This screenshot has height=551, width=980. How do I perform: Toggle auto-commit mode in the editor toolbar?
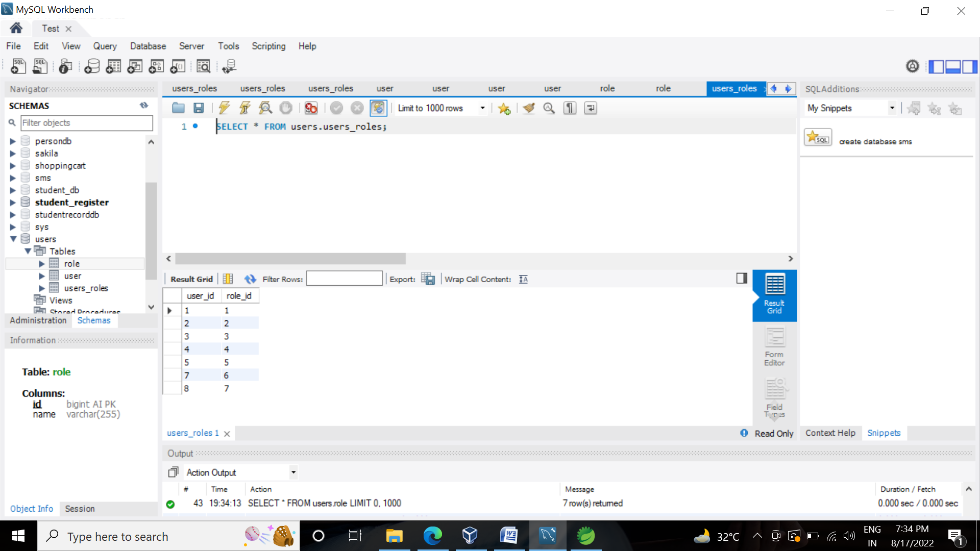tap(378, 108)
